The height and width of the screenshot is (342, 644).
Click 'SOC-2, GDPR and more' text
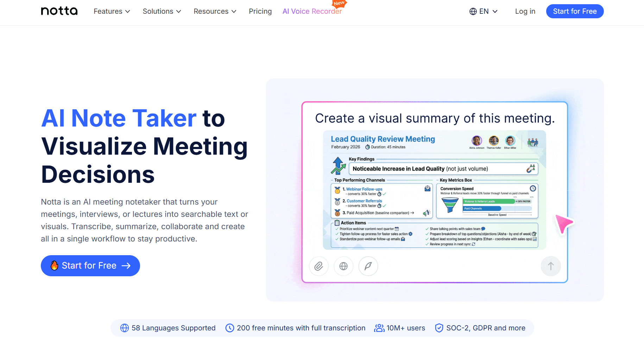point(486,328)
